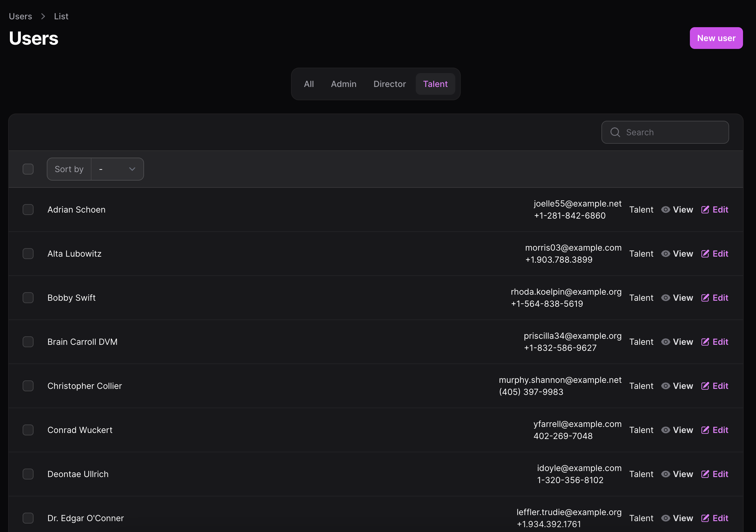Select the View eye icon for Deontae Ullrich

coord(666,474)
